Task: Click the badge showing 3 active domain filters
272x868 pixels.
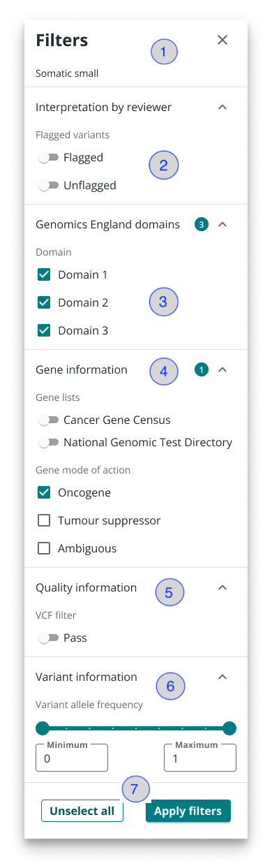Action: pyautogui.click(x=202, y=225)
